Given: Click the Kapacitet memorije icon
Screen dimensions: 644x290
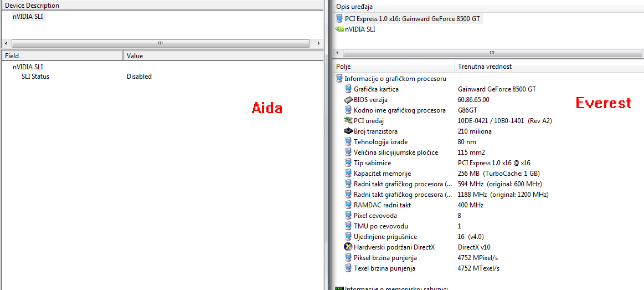Looking at the screenshot, I should (348, 174).
